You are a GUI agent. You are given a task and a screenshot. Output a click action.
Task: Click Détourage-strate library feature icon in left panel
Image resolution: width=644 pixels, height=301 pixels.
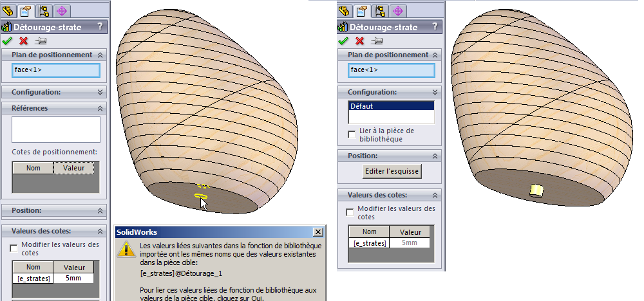(x=6, y=27)
